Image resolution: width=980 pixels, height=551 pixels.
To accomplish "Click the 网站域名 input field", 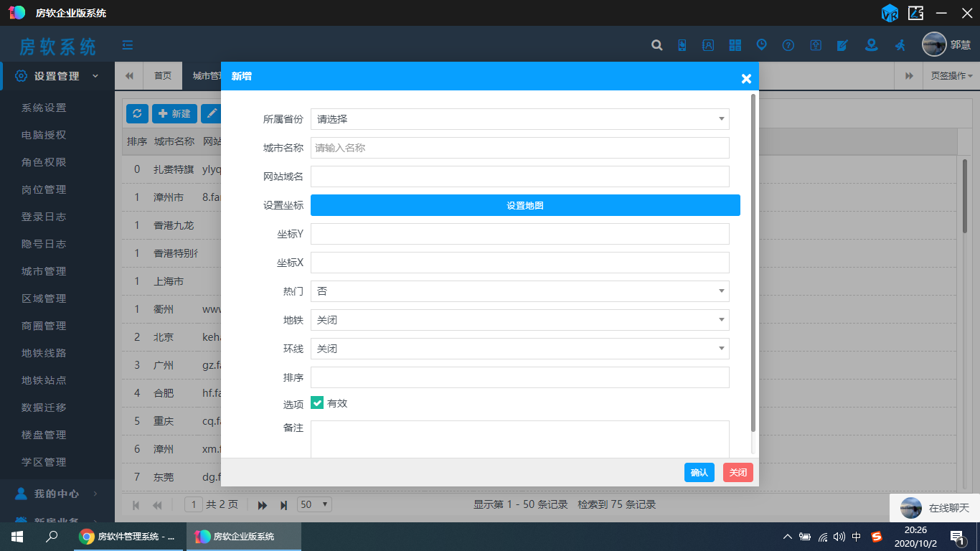I will pyautogui.click(x=520, y=176).
